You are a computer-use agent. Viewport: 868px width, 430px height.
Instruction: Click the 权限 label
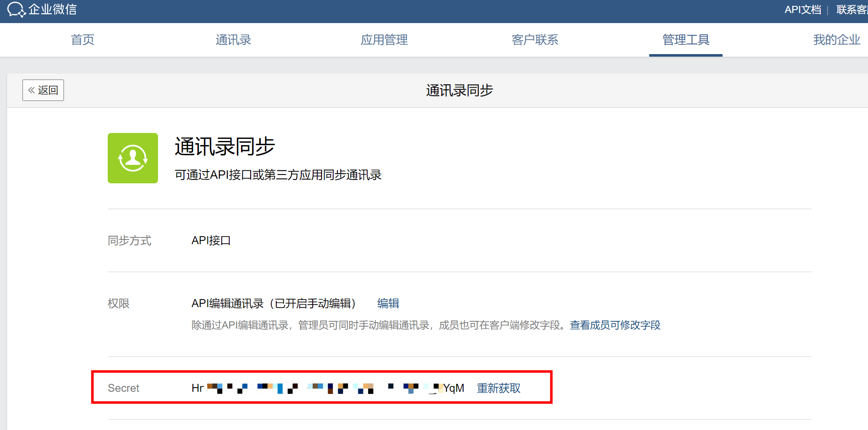tap(119, 303)
